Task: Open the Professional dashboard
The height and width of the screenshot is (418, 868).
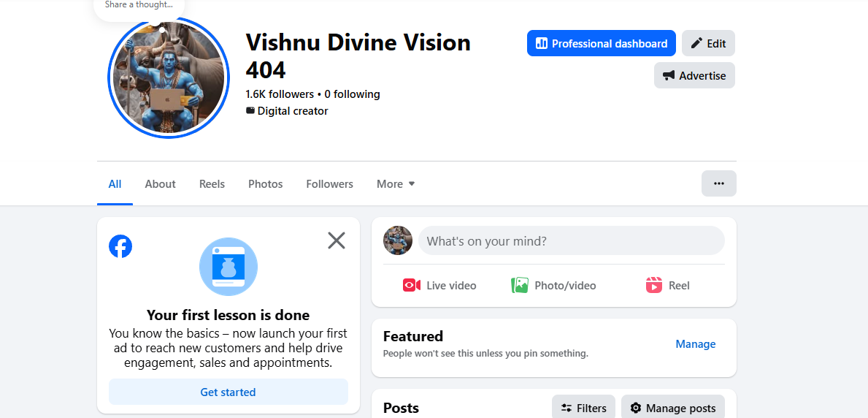Action: tap(602, 43)
